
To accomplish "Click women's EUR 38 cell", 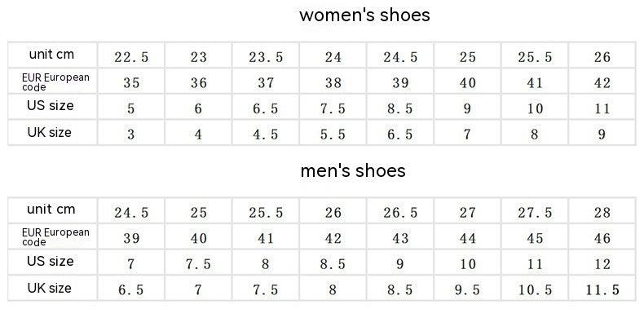I will click(x=333, y=83).
